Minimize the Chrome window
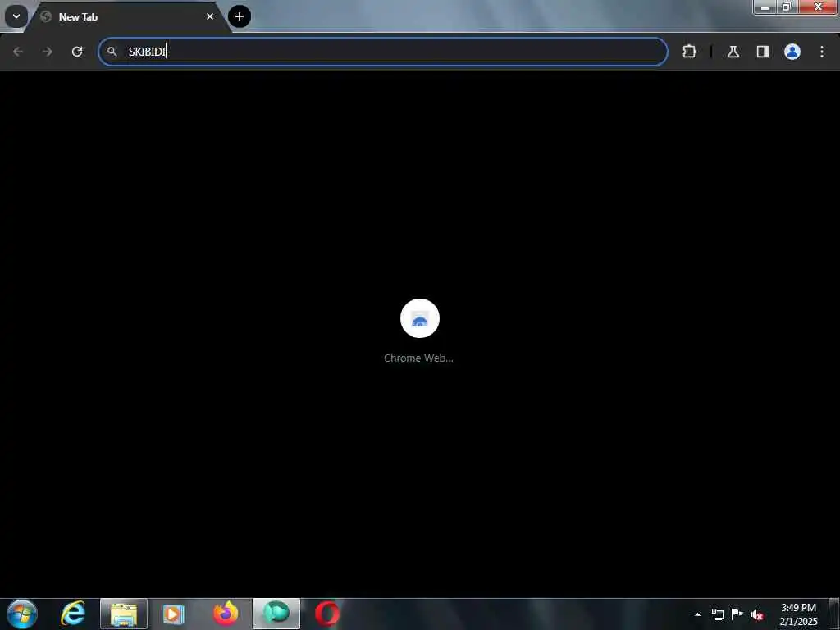840x630 pixels. click(765, 7)
